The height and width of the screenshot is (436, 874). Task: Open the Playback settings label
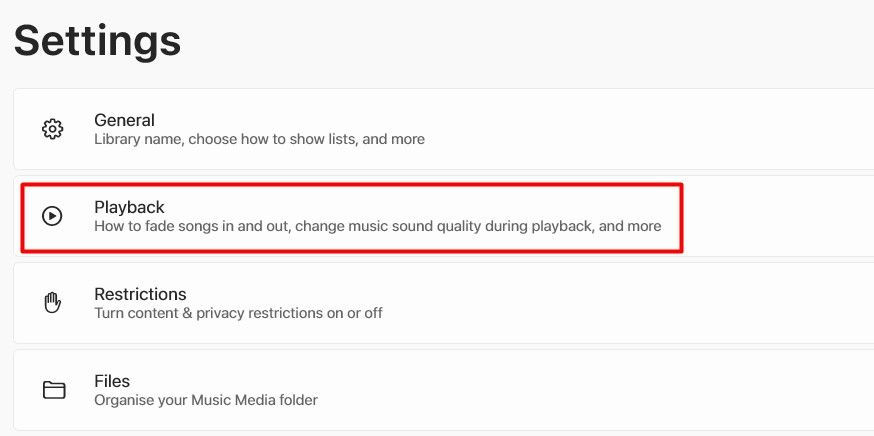[x=129, y=207]
